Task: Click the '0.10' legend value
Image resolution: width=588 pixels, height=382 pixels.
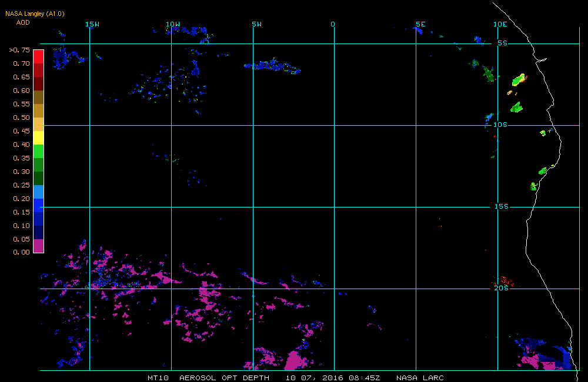Action: (x=21, y=226)
